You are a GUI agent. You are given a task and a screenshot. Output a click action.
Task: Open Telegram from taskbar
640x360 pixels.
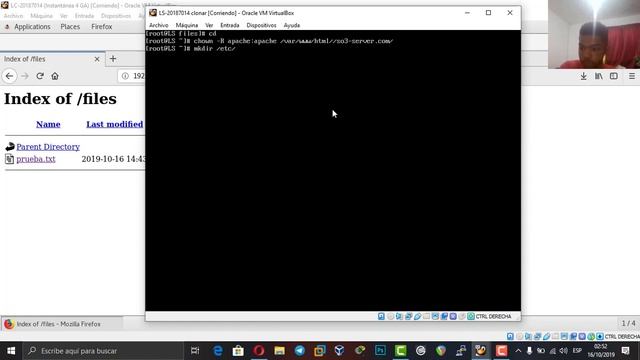300,351
